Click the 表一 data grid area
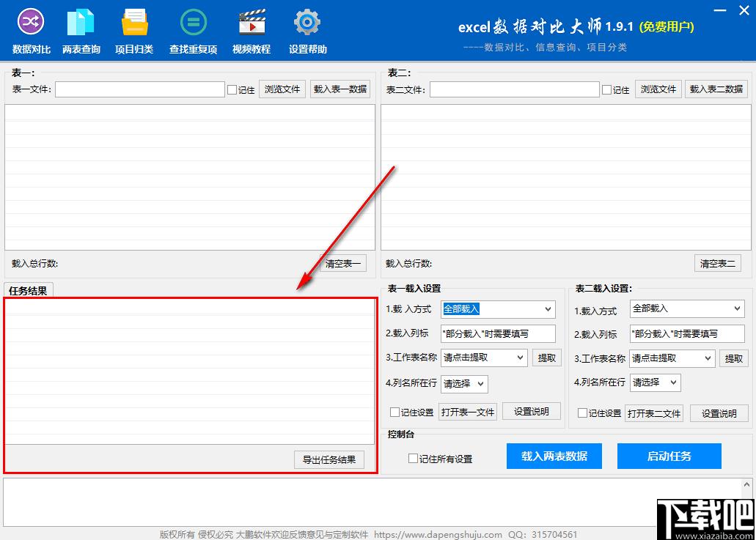Viewport: 756px width, 540px height. (190, 177)
